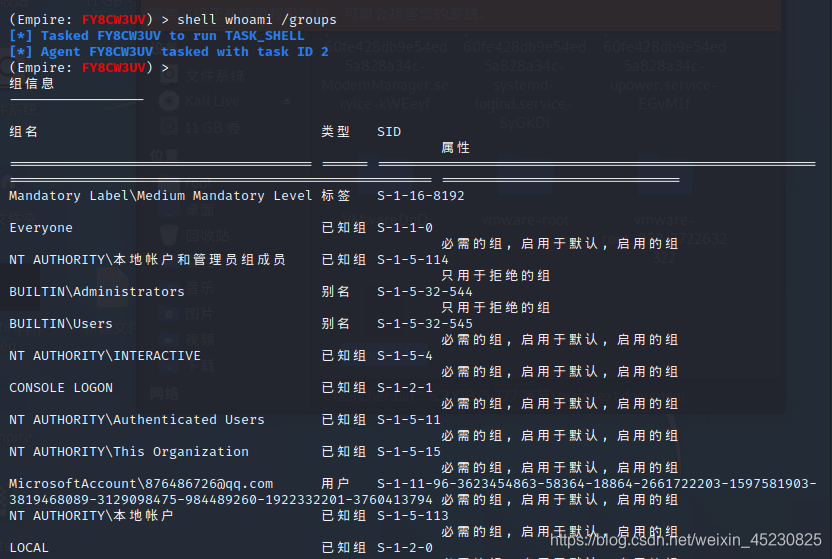This screenshot has height=559, width=832.
Task: Select SID value S-1-2-0
Action: (405, 548)
